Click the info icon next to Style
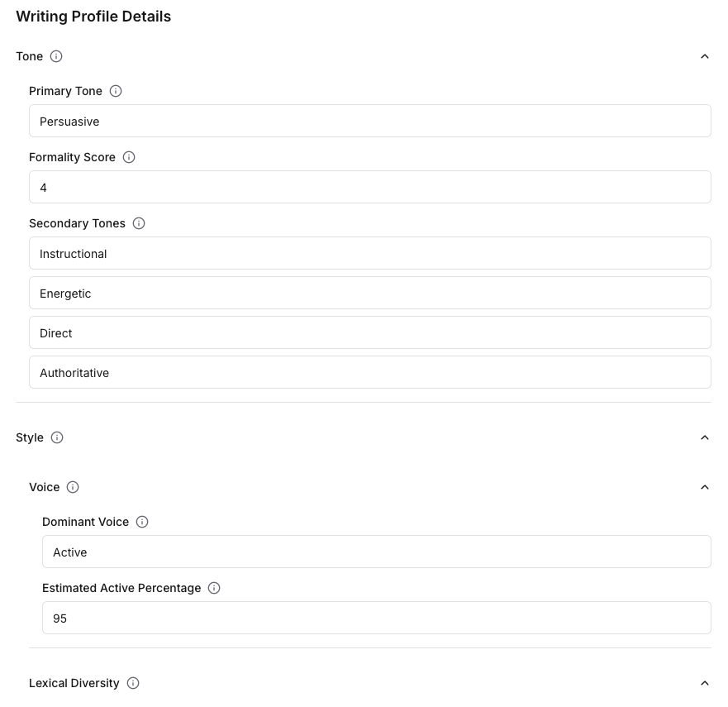This screenshot has height=707, width=728. (x=57, y=437)
